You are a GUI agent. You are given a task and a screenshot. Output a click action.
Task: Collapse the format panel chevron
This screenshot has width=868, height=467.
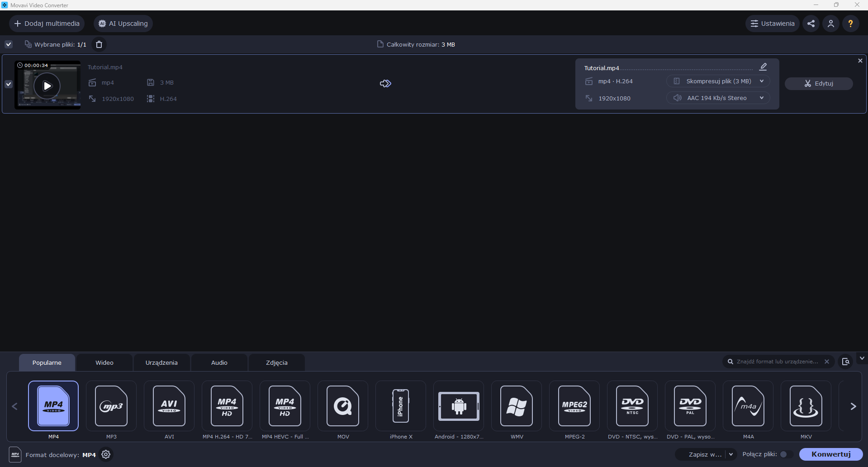[x=862, y=358]
